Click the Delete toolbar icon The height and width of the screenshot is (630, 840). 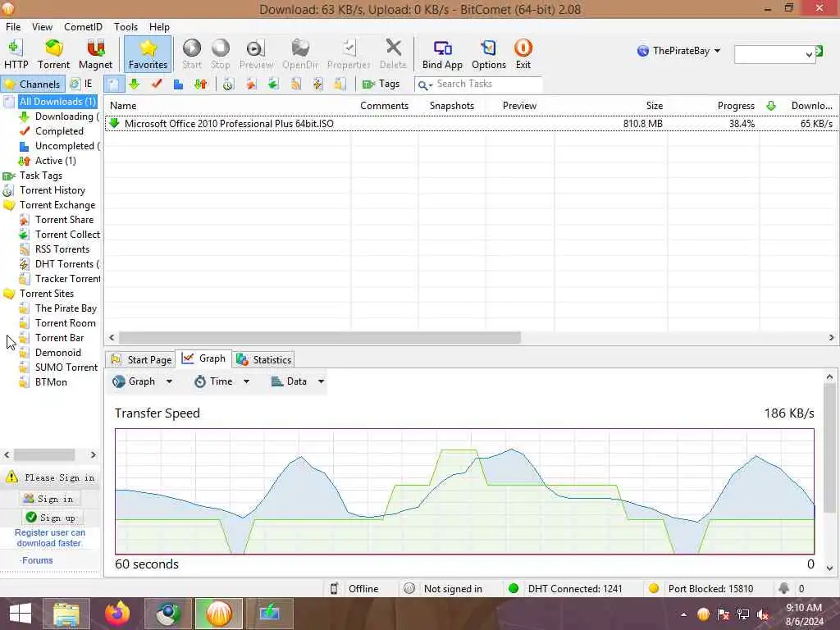click(393, 54)
